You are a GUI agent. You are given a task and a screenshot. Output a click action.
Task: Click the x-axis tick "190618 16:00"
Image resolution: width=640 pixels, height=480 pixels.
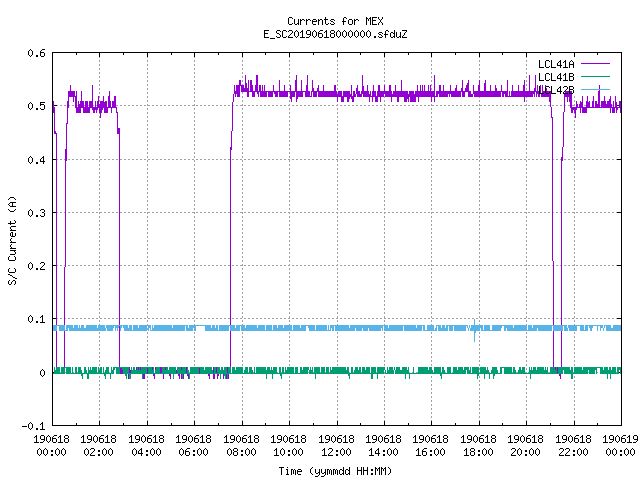431,445
